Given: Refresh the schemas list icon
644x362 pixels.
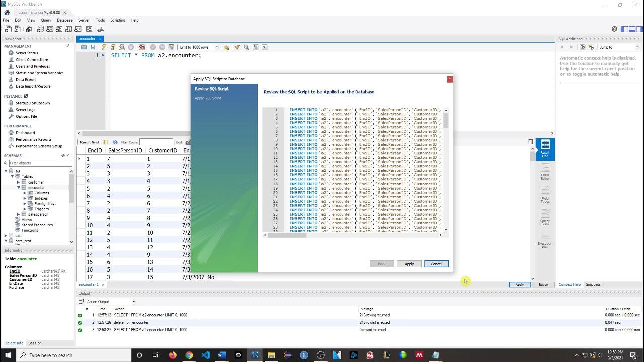Looking at the screenshot, I should [63, 155].
